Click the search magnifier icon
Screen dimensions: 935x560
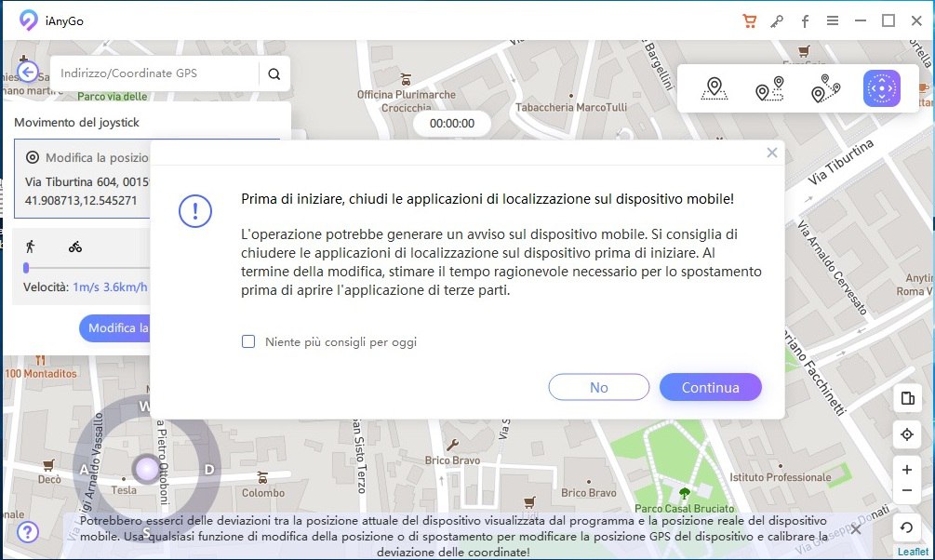[274, 72]
